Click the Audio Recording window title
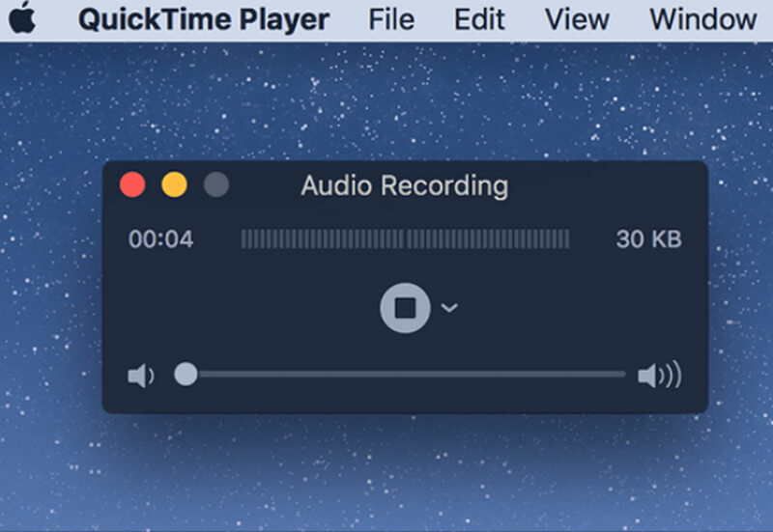The width and height of the screenshot is (773, 532). pyautogui.click(x=405, y=186)
